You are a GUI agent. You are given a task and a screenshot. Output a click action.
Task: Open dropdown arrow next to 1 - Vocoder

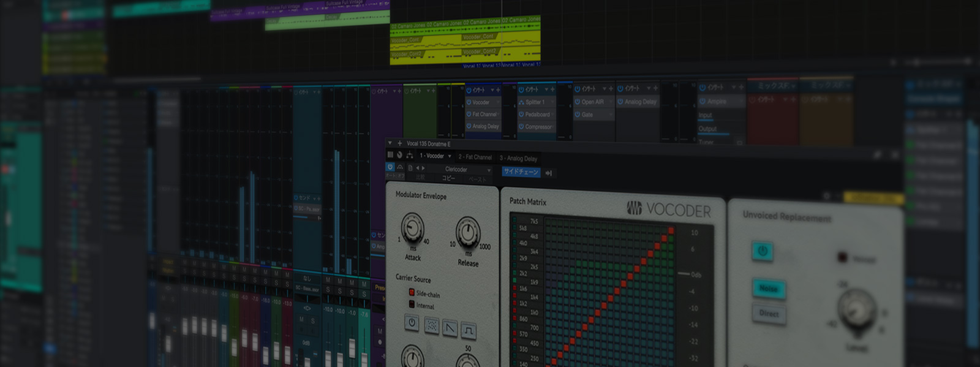pos(450,156)
